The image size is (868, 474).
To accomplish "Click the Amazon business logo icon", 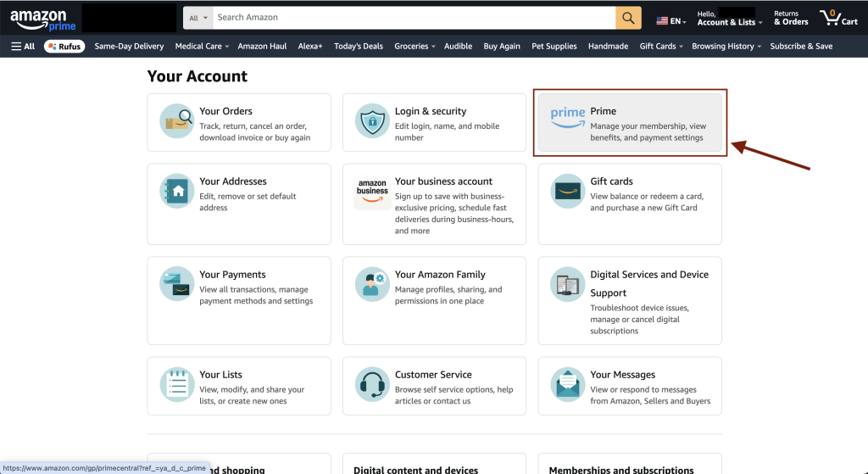I will [372, 192].
